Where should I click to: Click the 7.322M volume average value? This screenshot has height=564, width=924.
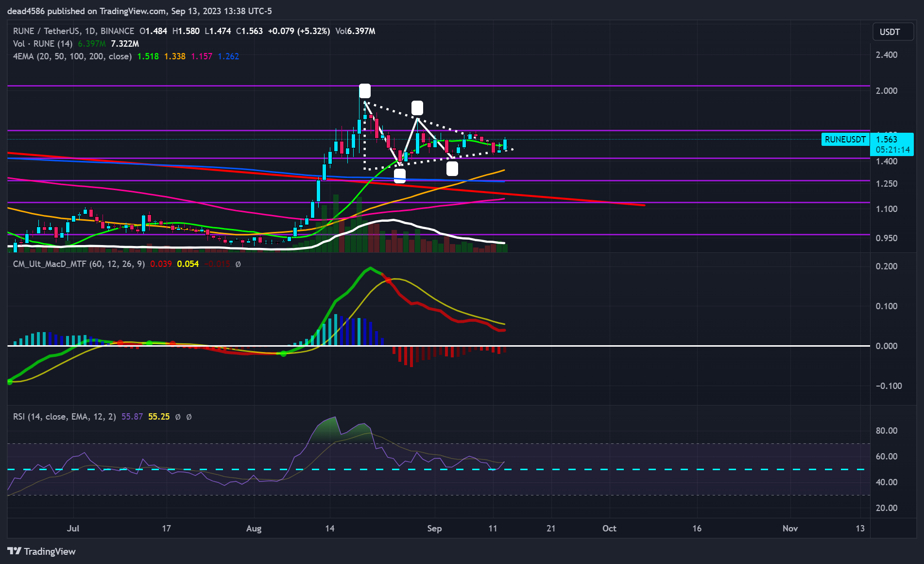(x=125, y=44)
